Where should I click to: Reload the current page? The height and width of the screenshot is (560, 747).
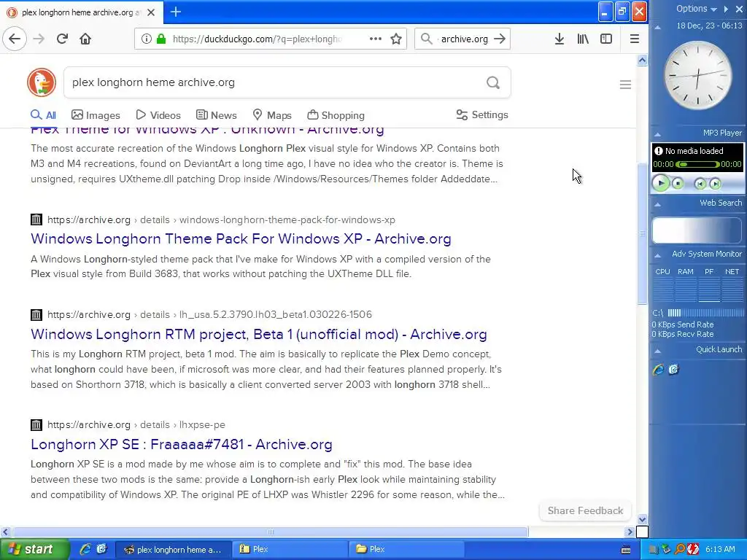point(62,39)
